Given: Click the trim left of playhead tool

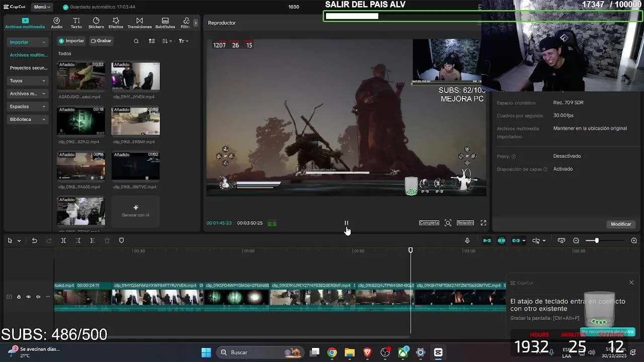Looking at the screenshot, I should [x=78, y=241].
